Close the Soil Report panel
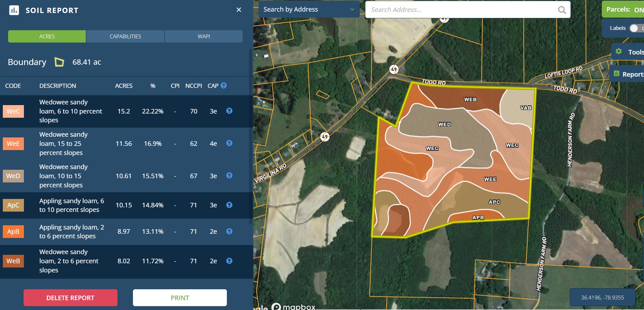 pyautogui.click(x=239, y=10)
